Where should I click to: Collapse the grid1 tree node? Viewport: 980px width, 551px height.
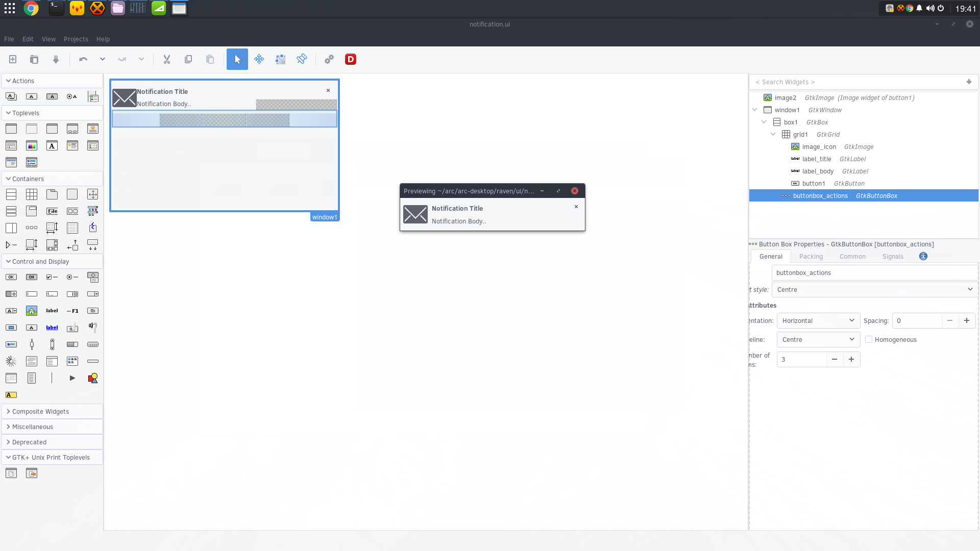[x=773, y=135]
